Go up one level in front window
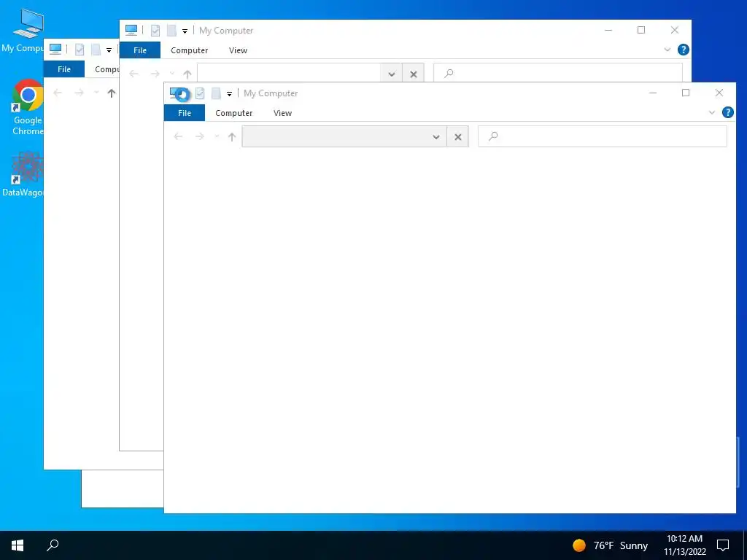This screenshot has width=747, height=560. point(232,136)
